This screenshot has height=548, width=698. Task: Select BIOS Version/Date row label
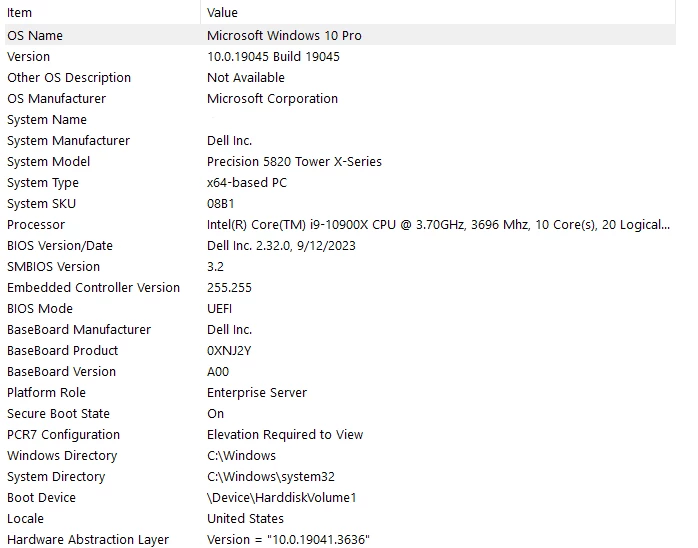click(60, 245)
